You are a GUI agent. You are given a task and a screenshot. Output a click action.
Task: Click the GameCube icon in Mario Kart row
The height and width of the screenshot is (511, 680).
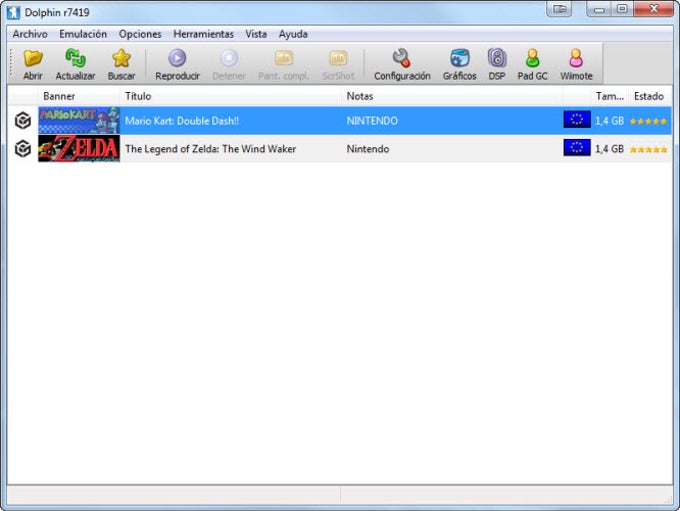click(23, 120)
